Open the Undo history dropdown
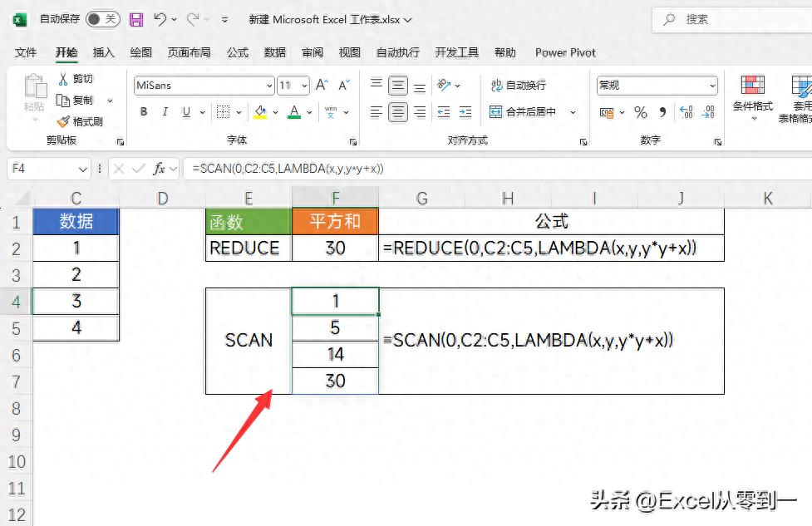The height and width of the screenshot is (526, 812). coord(174,20)
